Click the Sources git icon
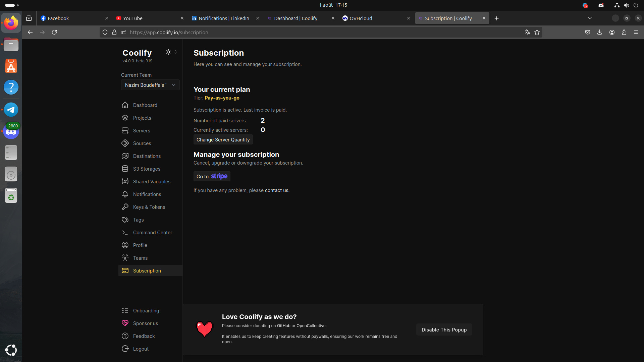Image resolution: width=644 pixels, height=362 pixels. click(125, 143)
